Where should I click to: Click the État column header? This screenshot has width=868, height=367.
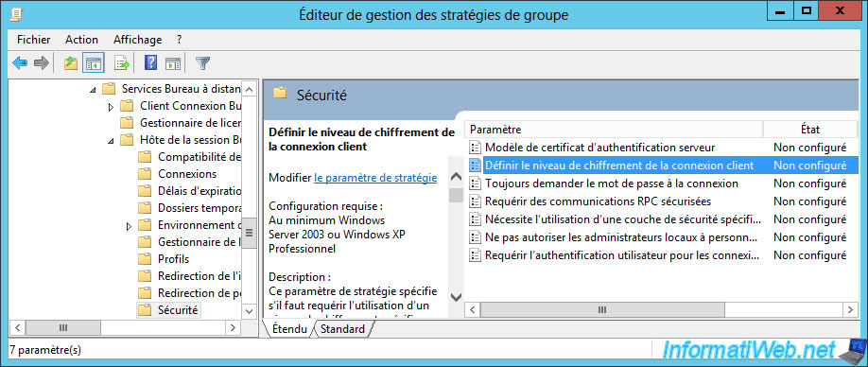point(810,129)
